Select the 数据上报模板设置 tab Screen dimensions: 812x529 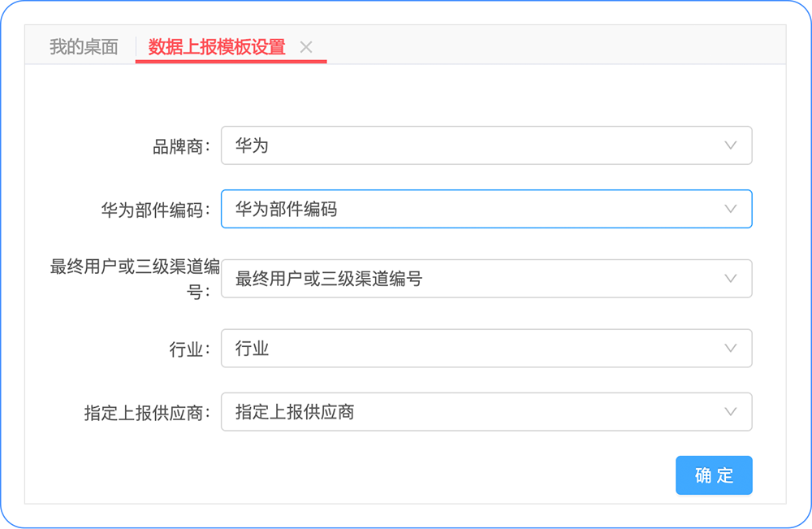[x=217, y=47]
